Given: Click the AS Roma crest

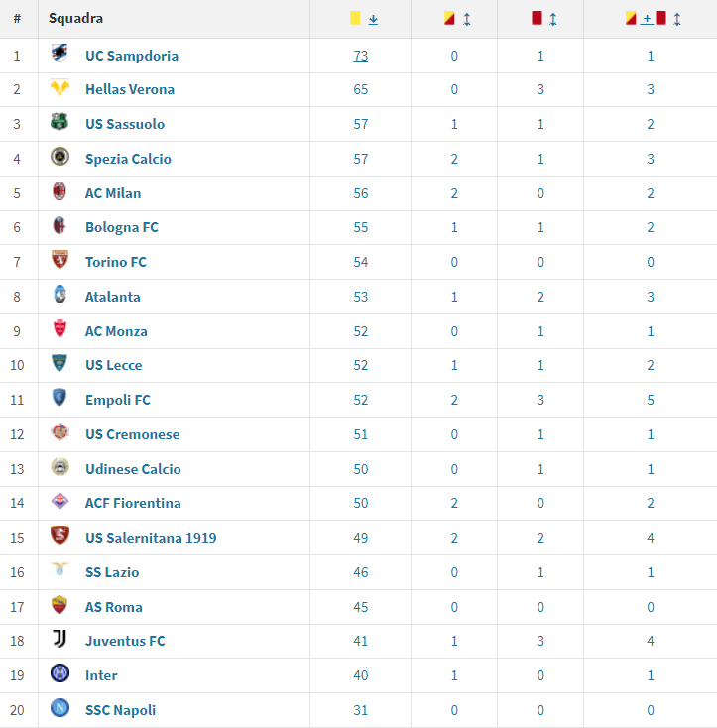Looking at the screenshot, I should pyautogui.click(x=60, y=605).
